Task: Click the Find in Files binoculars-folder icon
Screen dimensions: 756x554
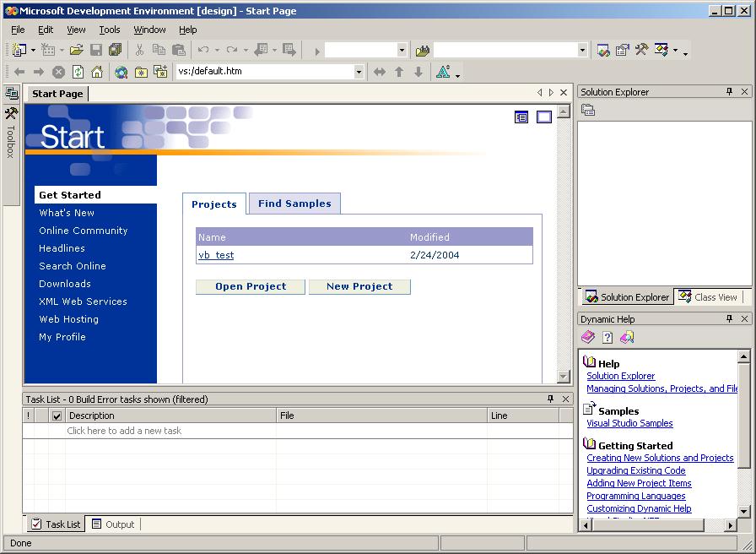Action: (423, 50)
